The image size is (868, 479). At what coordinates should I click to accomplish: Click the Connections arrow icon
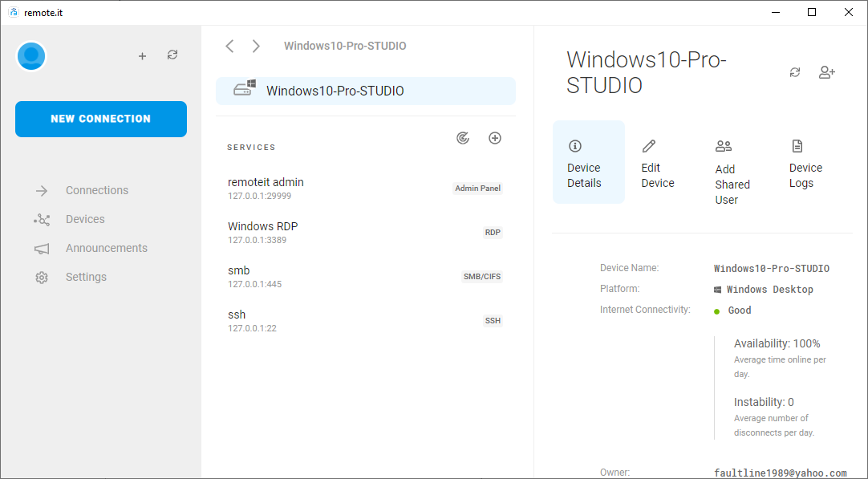tap(42, 191)
